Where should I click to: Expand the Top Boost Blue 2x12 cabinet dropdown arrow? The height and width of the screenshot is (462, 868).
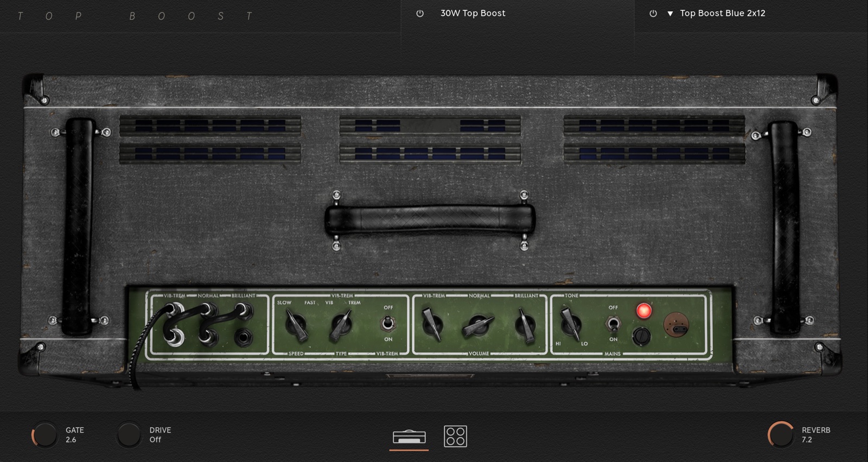pos(670,14)
